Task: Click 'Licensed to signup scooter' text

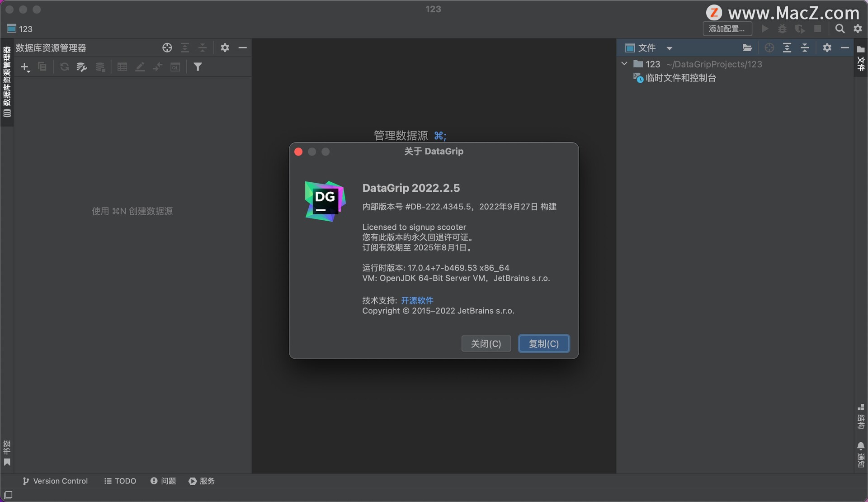Action: coord(414,227)
